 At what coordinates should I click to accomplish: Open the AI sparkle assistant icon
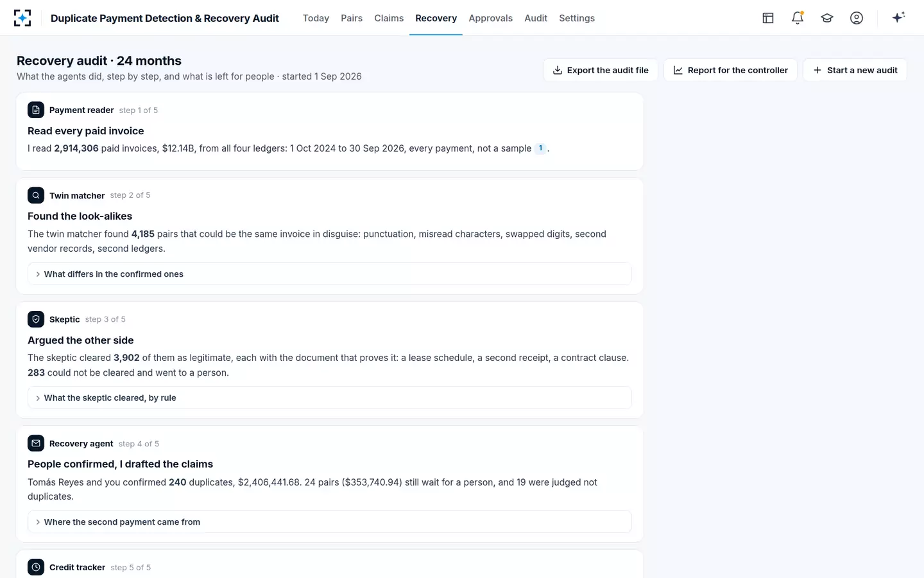pos(898,17)
